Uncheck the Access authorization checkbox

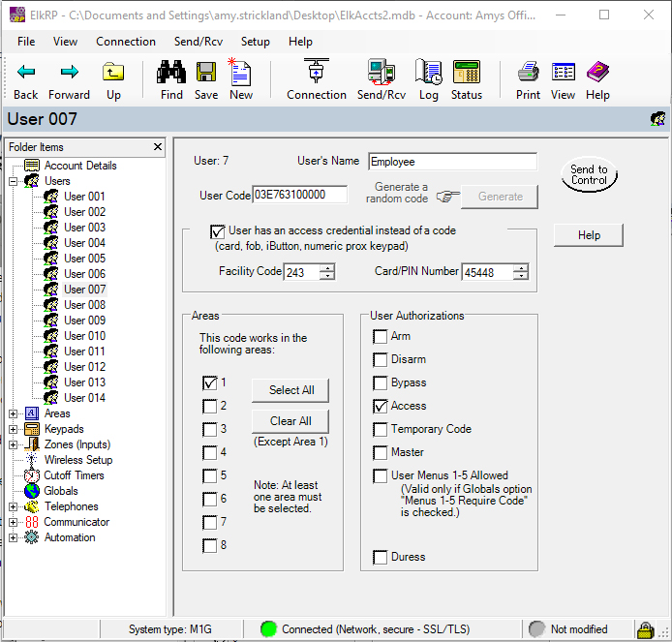381,406
